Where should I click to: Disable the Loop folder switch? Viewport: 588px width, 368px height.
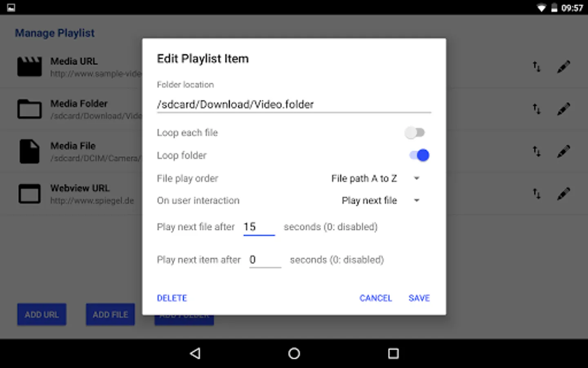click(419, 155)
